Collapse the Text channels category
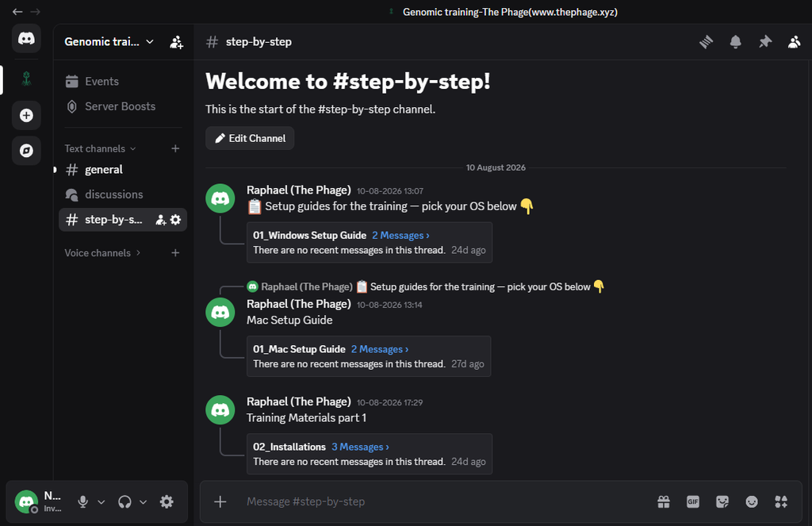 click(101, 148)
